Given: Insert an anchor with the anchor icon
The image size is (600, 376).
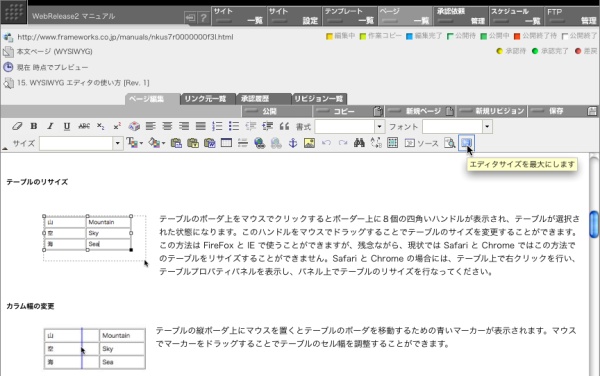Looking at the screenshot, I should point(293,143).
